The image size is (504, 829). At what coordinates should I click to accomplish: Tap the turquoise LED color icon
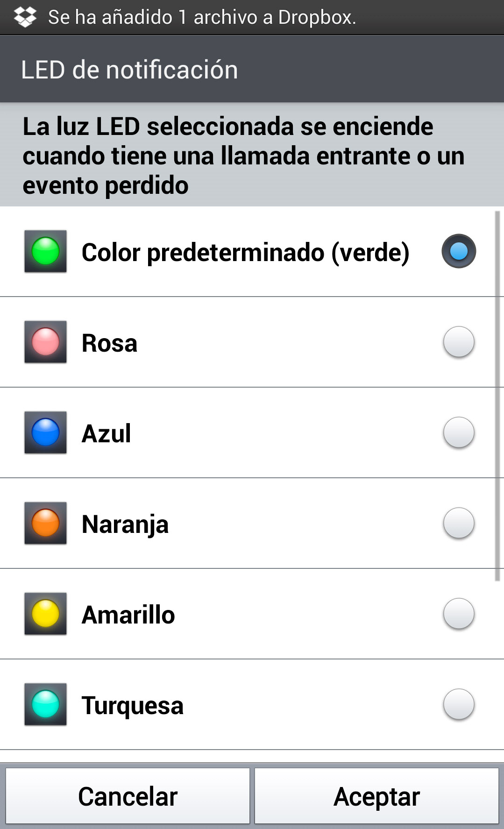coord(45,704)
